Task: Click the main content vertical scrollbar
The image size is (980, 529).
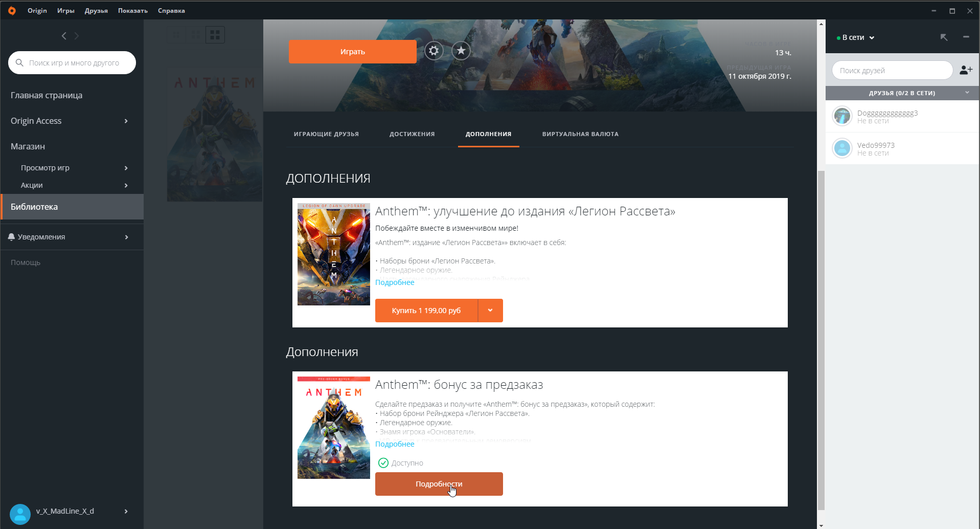Action: [x=821, y=340]
